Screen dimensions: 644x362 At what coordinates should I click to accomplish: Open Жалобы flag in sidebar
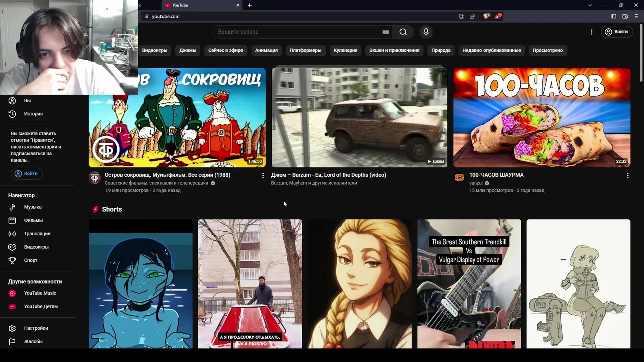click(x=12, y=341)
